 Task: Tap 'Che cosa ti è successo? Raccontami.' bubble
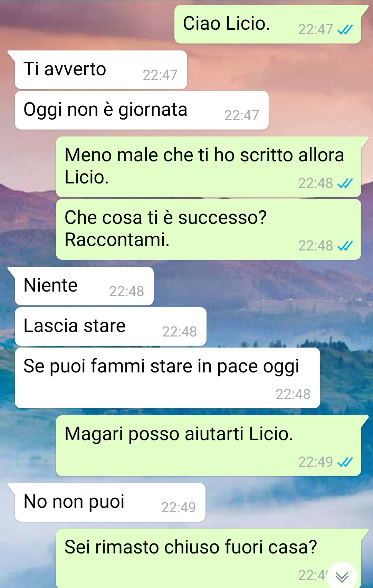pos(209,229)
